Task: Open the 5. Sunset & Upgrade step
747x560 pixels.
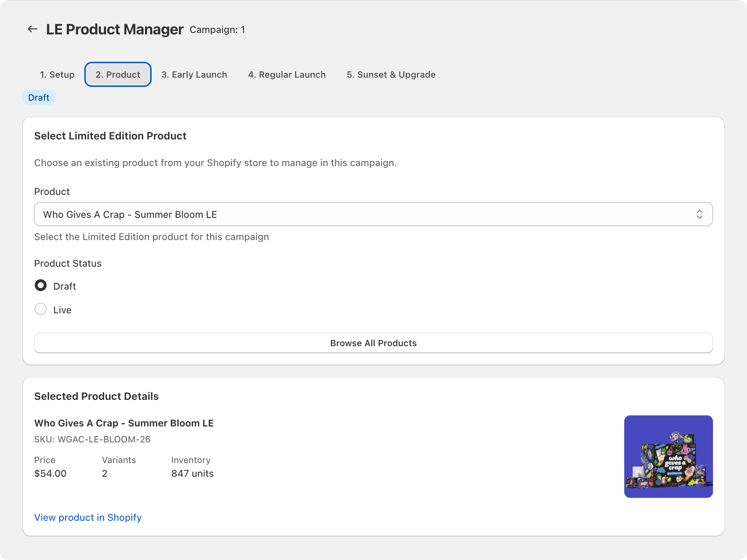Action: pos(391,74)
